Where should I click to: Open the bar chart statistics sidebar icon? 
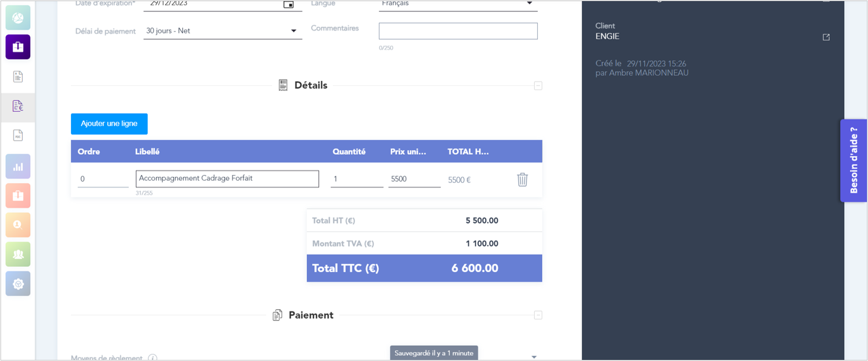[x=18, y=167]
